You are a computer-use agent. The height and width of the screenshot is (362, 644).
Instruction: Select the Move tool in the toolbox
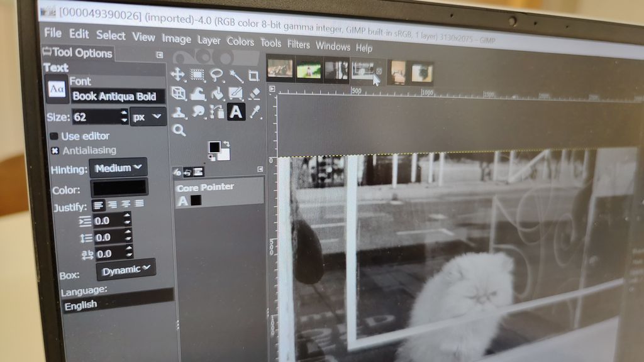(x=179, y=75)
